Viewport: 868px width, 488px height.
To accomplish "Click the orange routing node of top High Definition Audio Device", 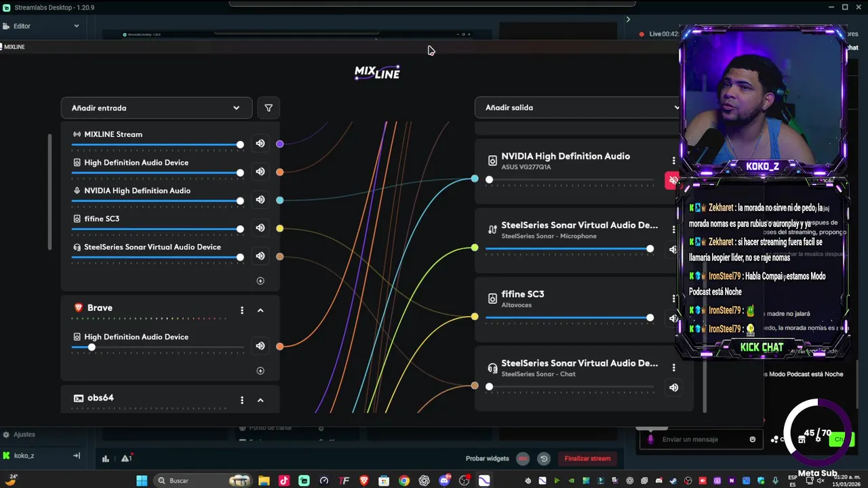I will [x=279, y=172].
